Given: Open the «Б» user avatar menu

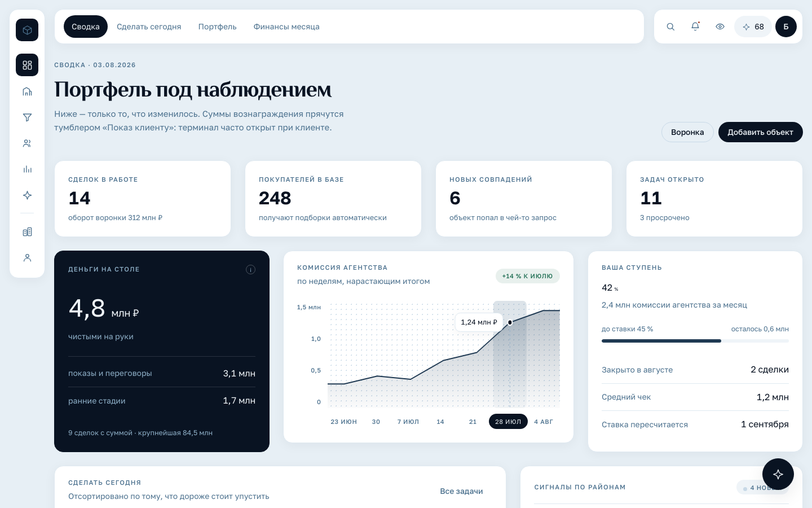Looking at the screenshot, I should click(x=786, y=27).
